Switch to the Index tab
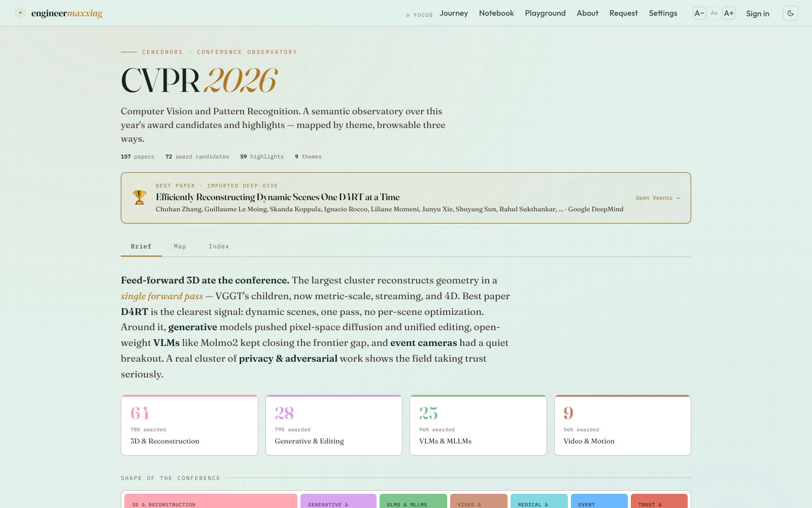812x508 pixels. click(219, 246)
